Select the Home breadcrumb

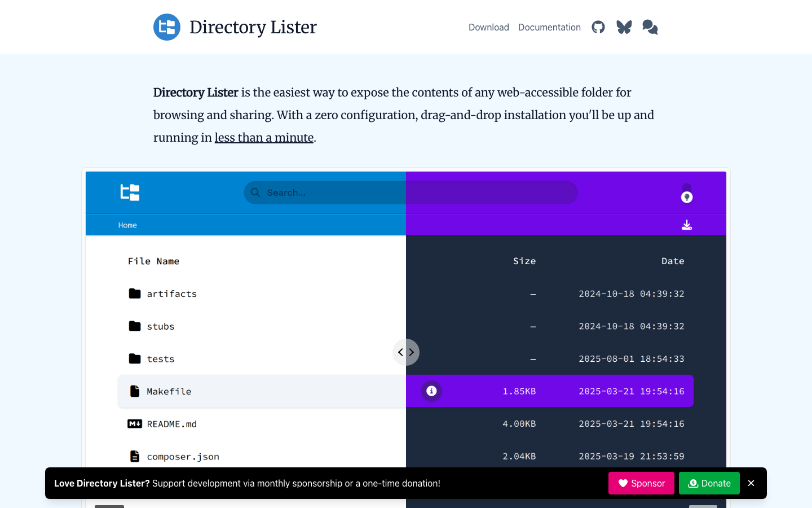[x=127, y=225]
